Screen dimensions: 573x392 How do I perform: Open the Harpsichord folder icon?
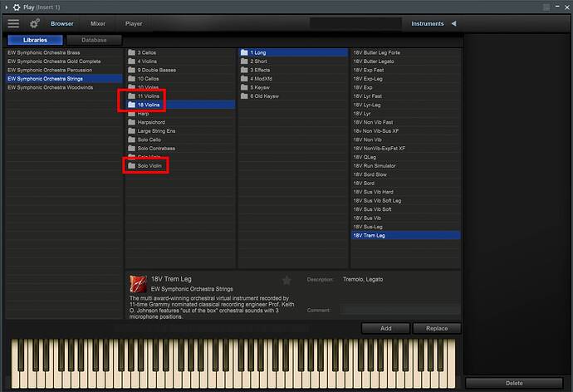(131, 122)
